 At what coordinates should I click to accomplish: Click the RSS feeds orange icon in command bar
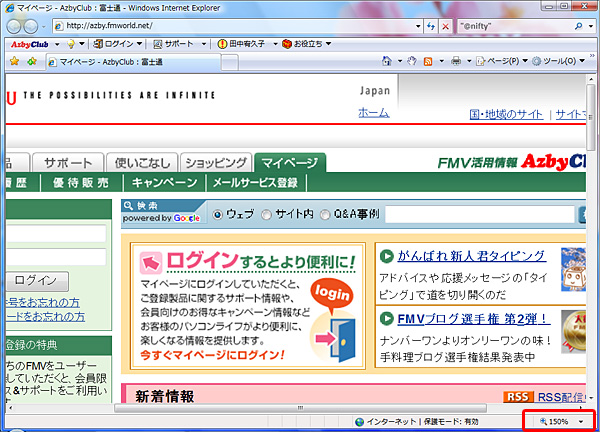[x=428, y=61]
